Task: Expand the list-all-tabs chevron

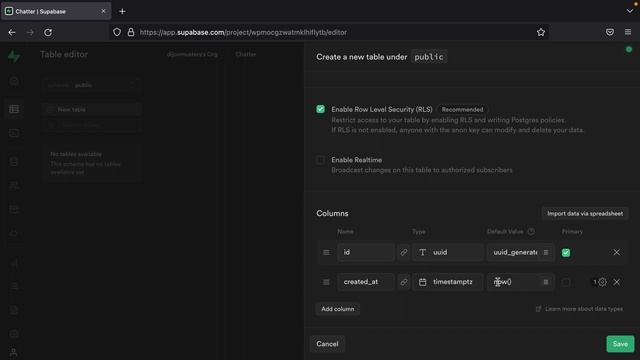Action: point(629,11)
